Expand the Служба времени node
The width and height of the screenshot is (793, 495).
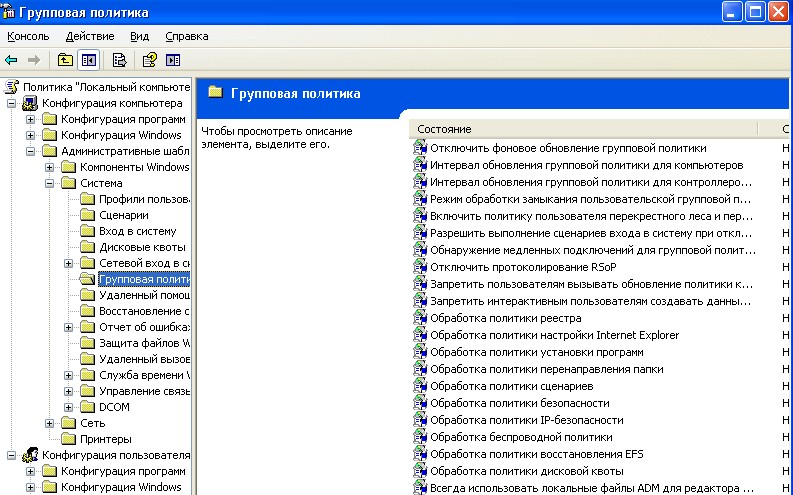(68, 376)
